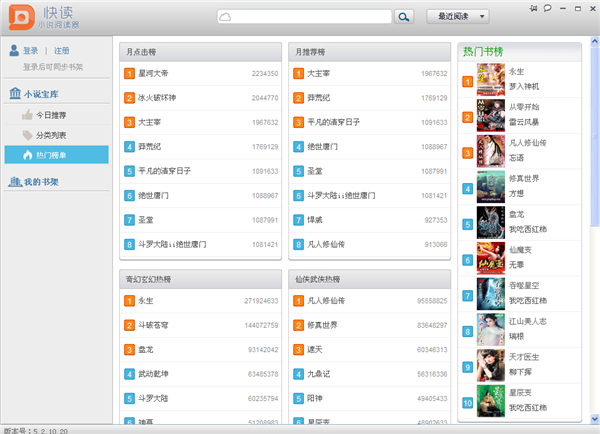Click author 柳下挥 in 热门书榜
This screenshot has height=434, width=600.
tap(520, 372)
